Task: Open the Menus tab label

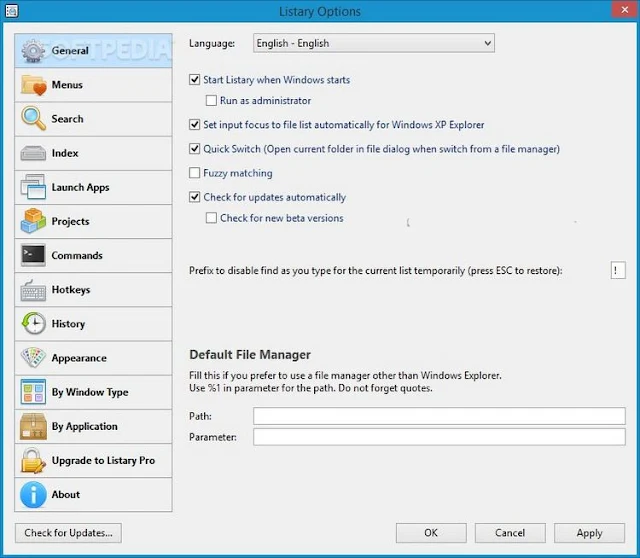Action: pos(67,85)
